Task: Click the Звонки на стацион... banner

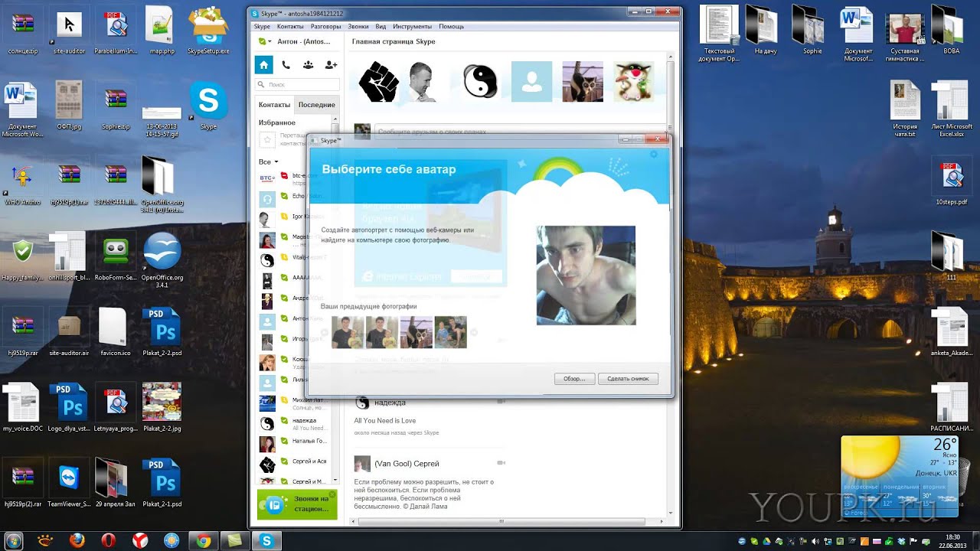Action: 297,504
